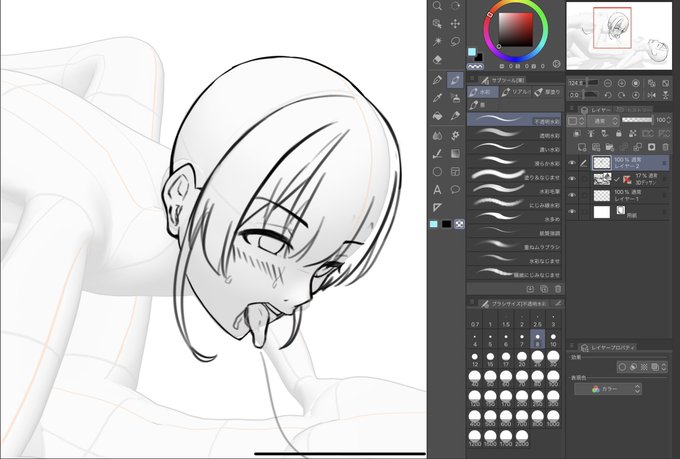Duplicate sub tool using copy icon
Viewport: 680px width, 459px height.
click(544, 289)
